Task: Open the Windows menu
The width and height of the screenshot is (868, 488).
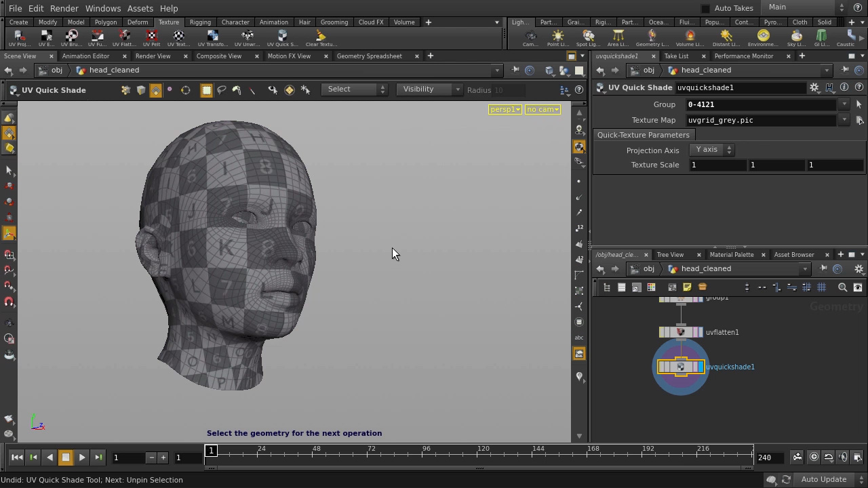Action: click(102, 8)
